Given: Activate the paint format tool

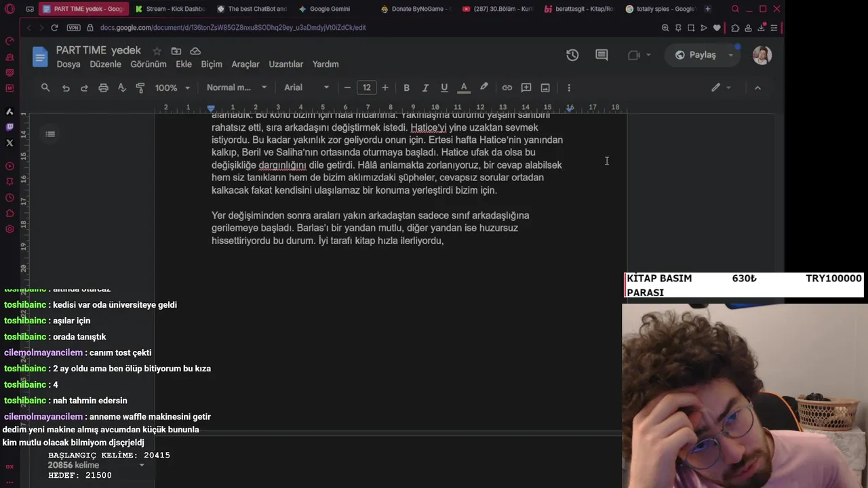Looking at the screenshot, I should 140,87.
